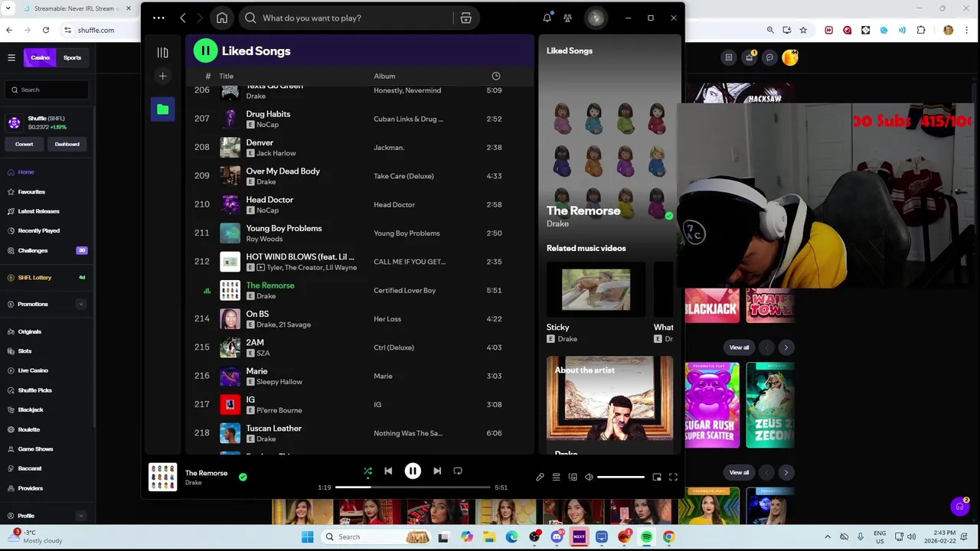Open the Spotify lyrics microphone icon
The image size is (980, 551).
(x=540, y=477)
